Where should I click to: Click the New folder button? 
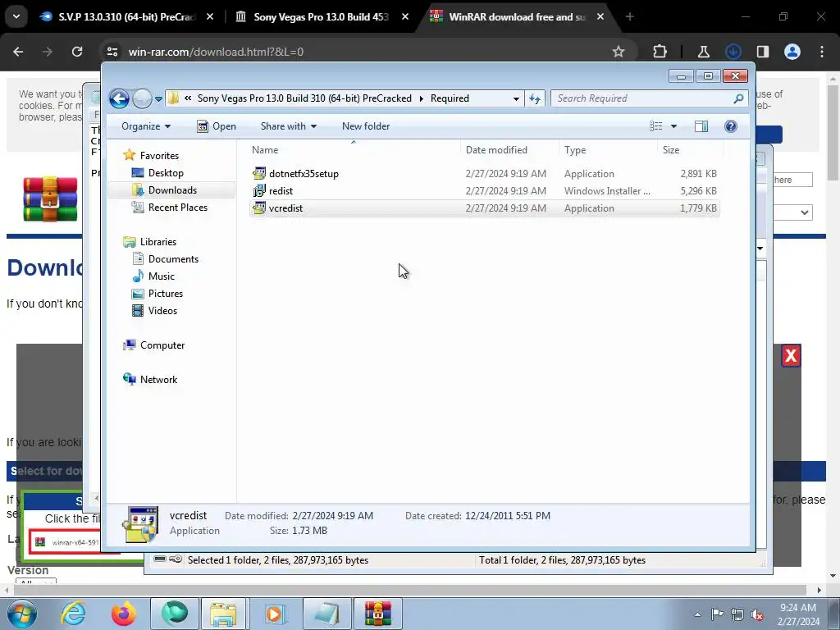pyautogui.click(x=366, y=126)
